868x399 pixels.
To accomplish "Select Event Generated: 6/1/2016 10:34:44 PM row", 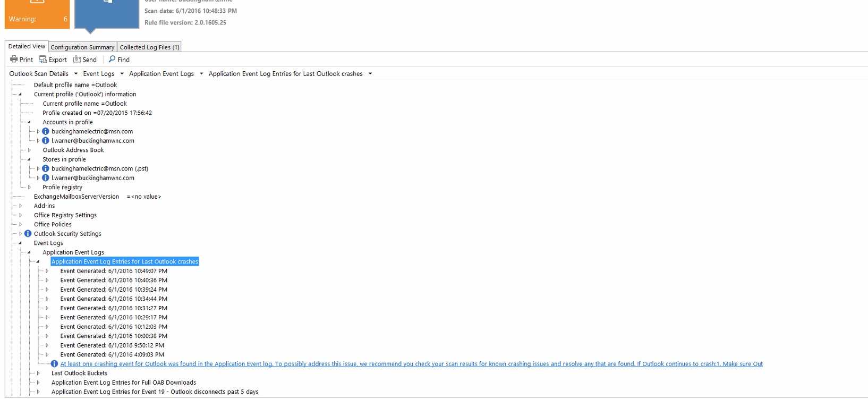I will [x=114, y=299].
